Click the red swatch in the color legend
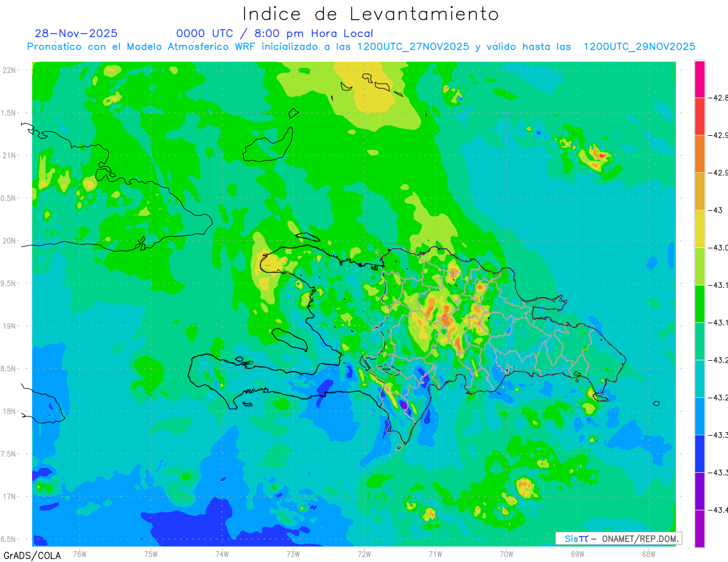This screenshot has width=728, height=562. pyautogui.click(x=699, y=116)
